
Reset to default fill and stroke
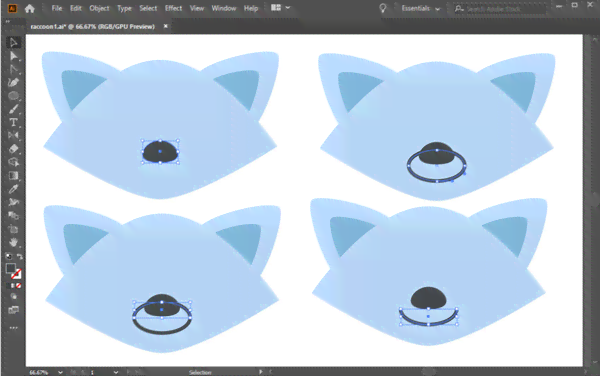click(8, 256)
